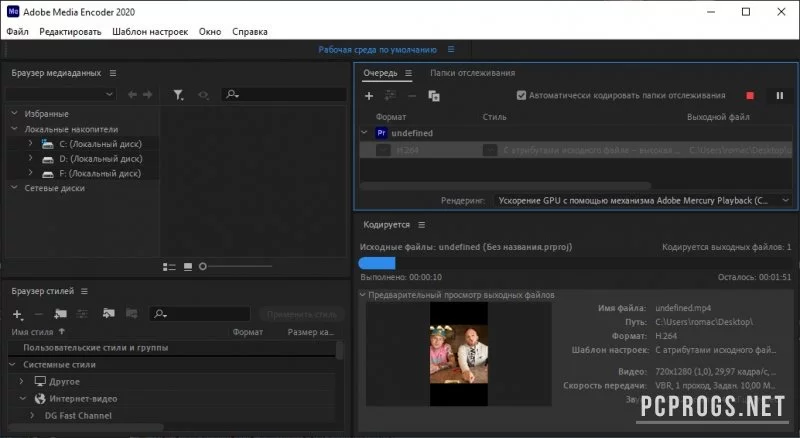Click the Формат column header in presets
Screen dimensions: 800x438
point(247,332)
